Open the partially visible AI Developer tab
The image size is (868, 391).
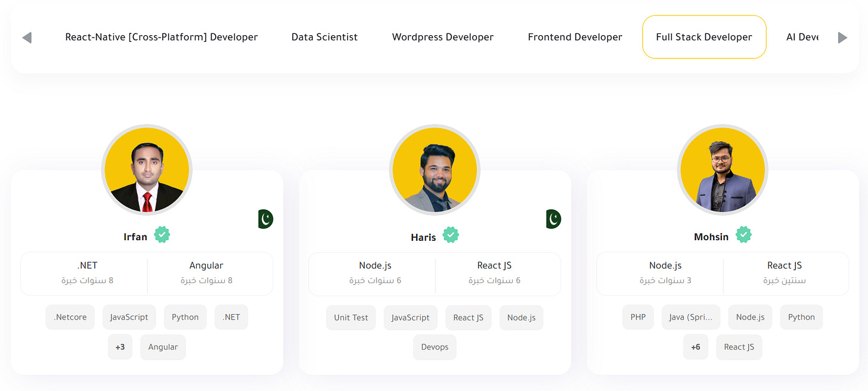click(802, 37)
